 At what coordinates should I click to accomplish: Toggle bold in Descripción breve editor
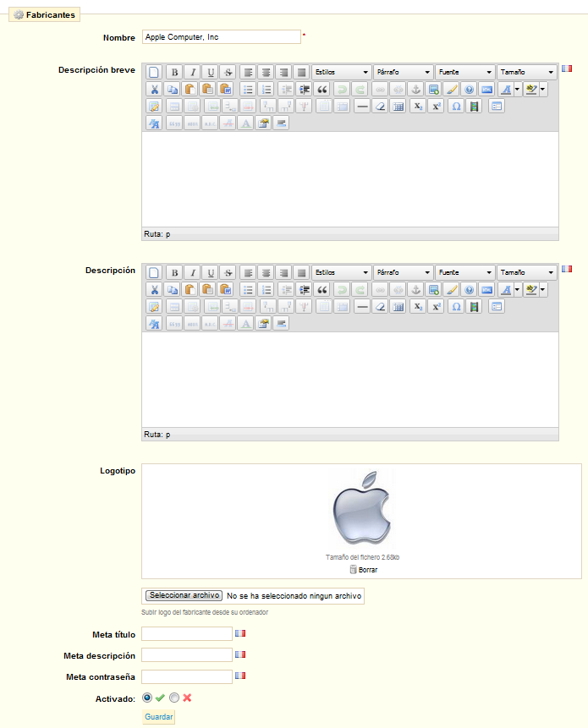[x=173, y=72]
